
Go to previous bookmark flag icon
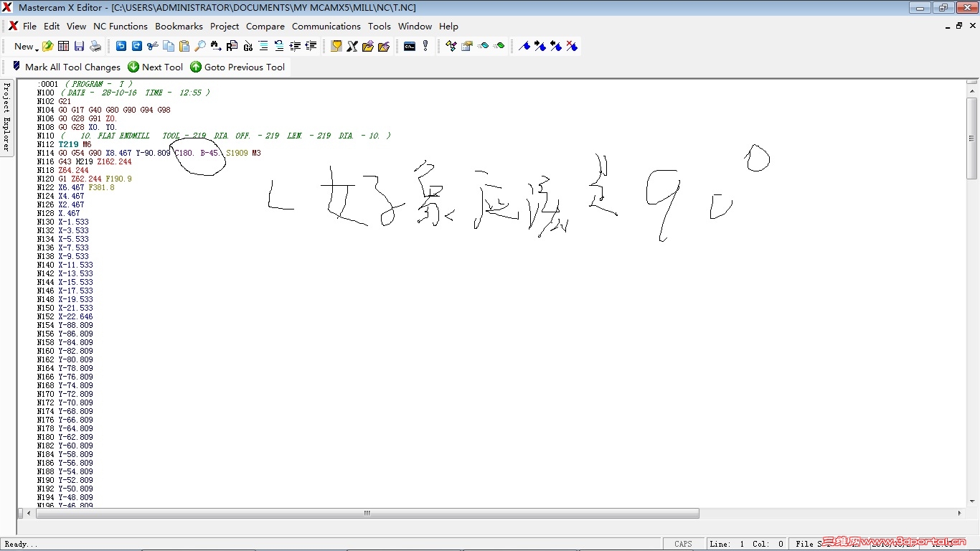pos(556,46)
